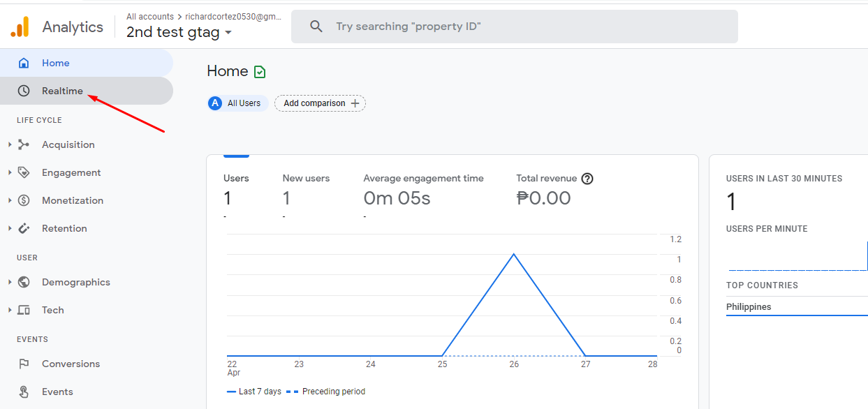Screen dimensions: 868x409
Task: Click the Tech devices icon
Action: click(24, 310)
